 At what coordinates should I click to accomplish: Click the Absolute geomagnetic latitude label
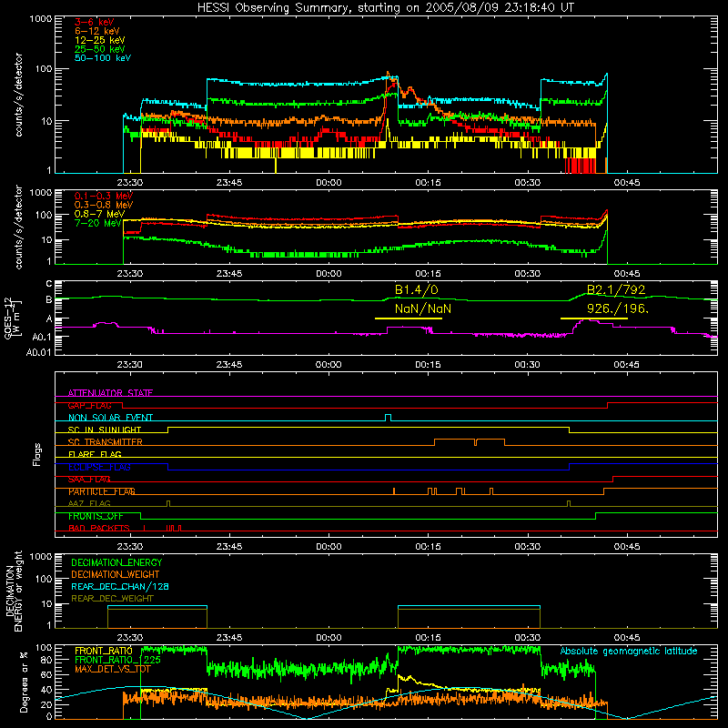[629, 651]
